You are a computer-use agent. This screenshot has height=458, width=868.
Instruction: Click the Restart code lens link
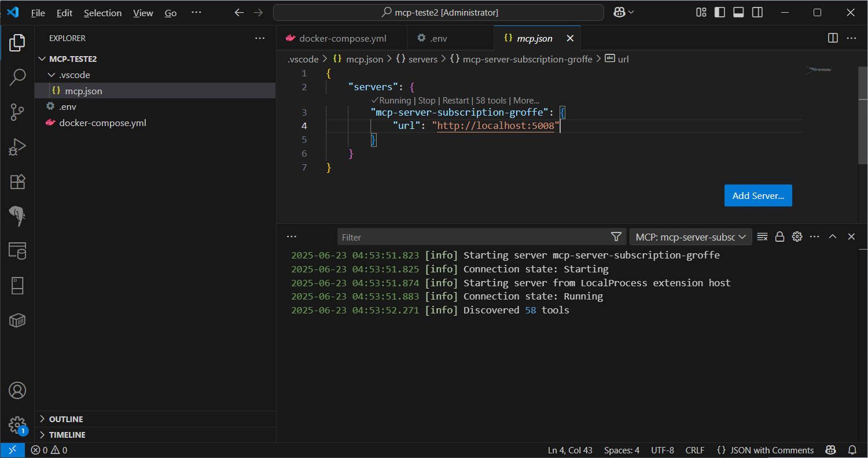455,101
